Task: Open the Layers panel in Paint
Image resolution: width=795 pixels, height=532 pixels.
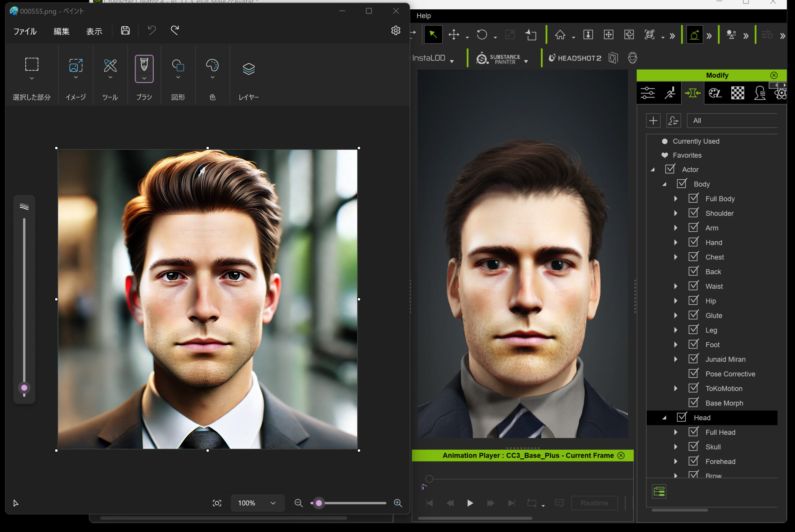Action: tap(248, 69)
